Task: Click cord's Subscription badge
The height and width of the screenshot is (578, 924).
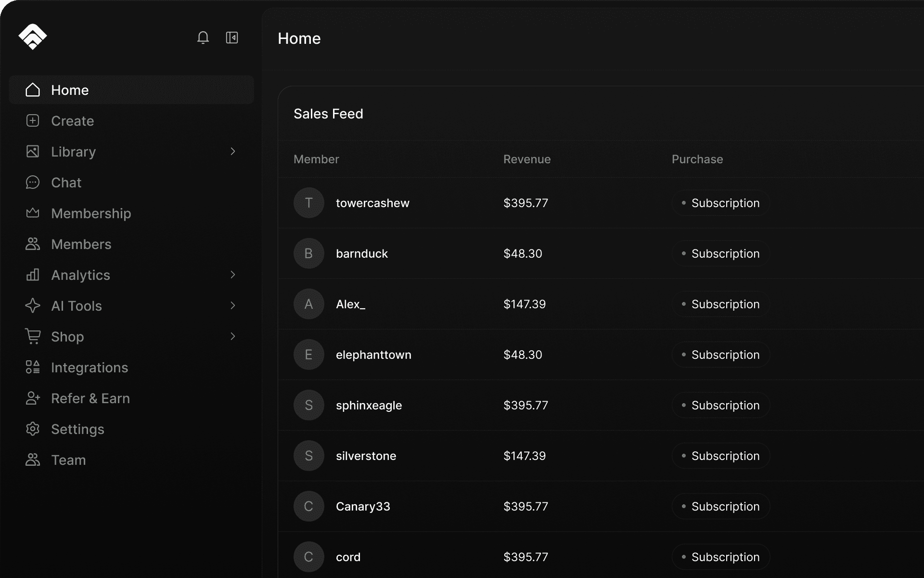Action: pyautogui.click(x=720, y=557)
